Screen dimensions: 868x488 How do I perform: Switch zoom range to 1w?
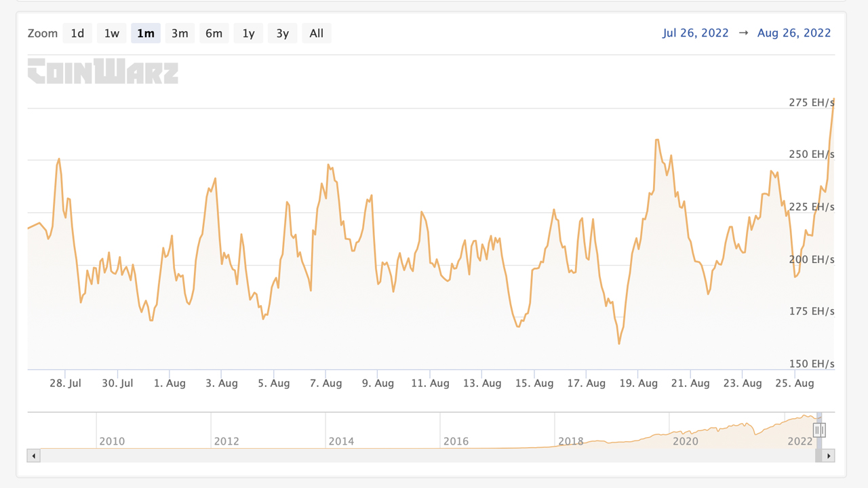point(112,33)
